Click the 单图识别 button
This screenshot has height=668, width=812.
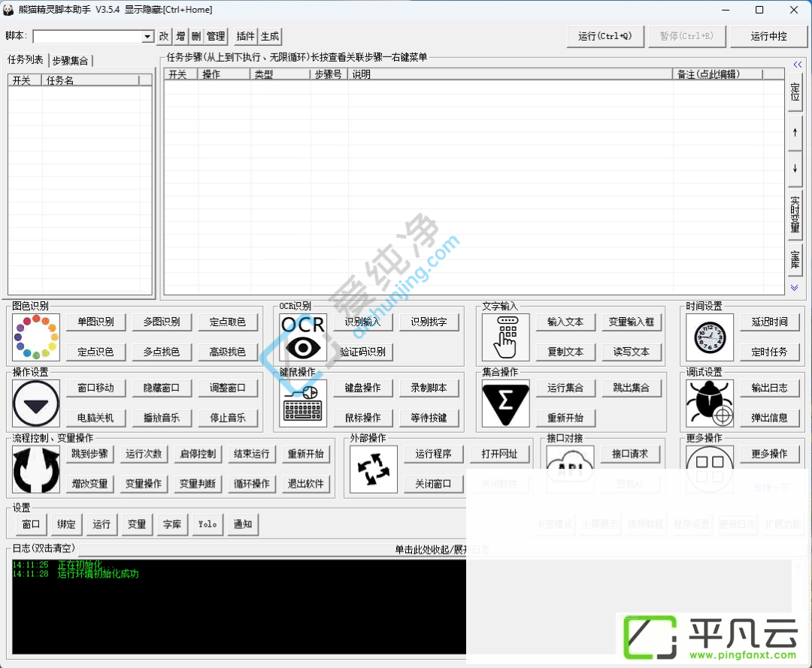(x=95, y=322)
